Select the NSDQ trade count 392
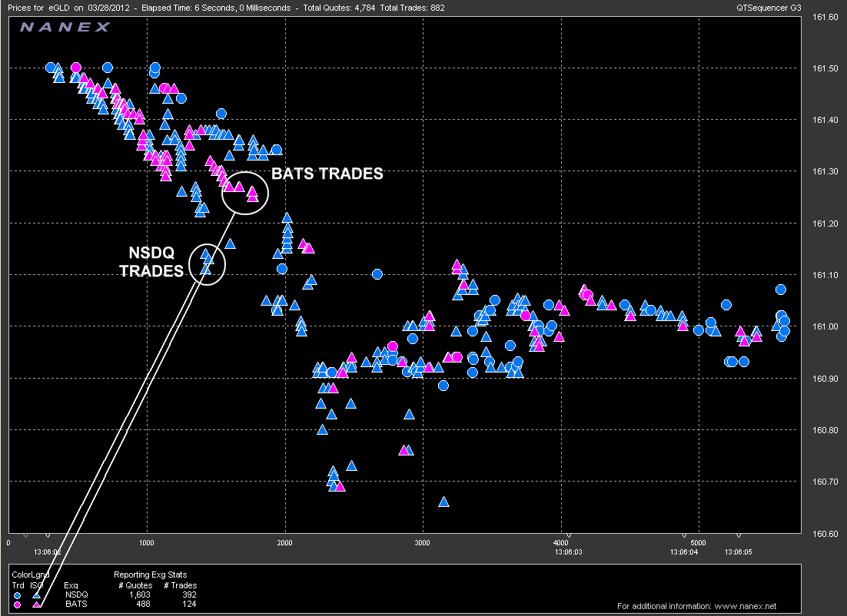This screenshot has height=616, width=847. [189, 594]
